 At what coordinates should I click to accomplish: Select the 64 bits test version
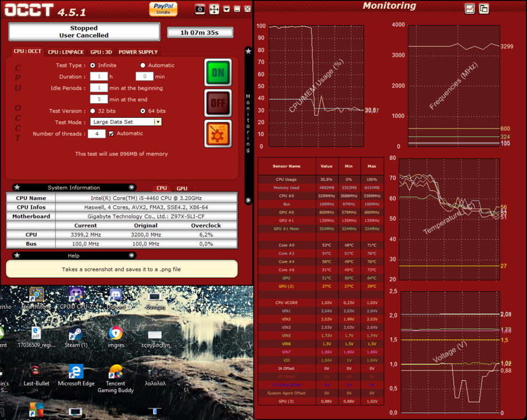coord(143,111)
